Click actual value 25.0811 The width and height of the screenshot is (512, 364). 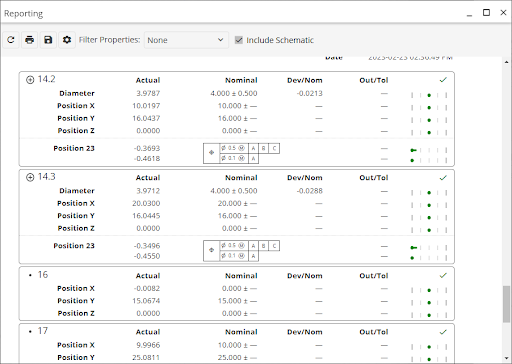pos(146,357)
